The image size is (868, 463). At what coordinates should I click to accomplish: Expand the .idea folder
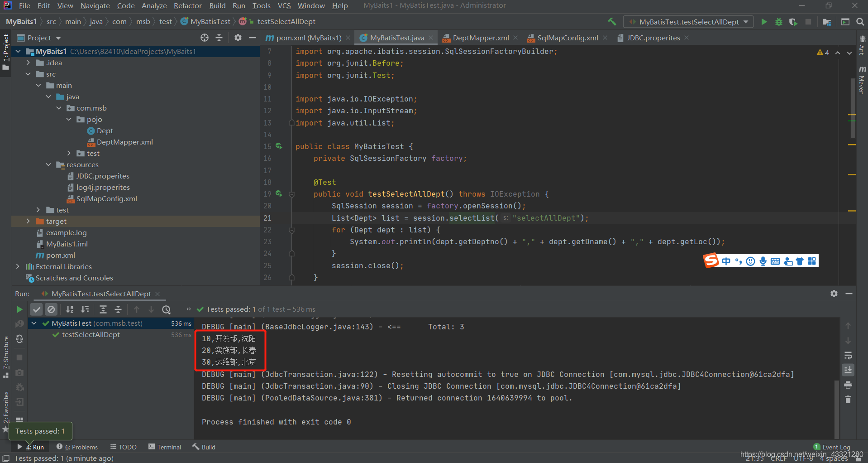click(x=28, y=63)
